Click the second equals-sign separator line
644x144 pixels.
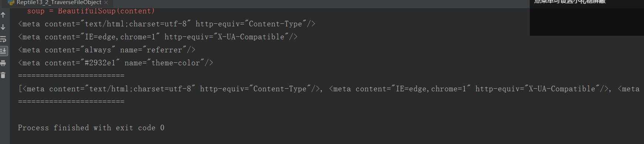pos(71,102)
